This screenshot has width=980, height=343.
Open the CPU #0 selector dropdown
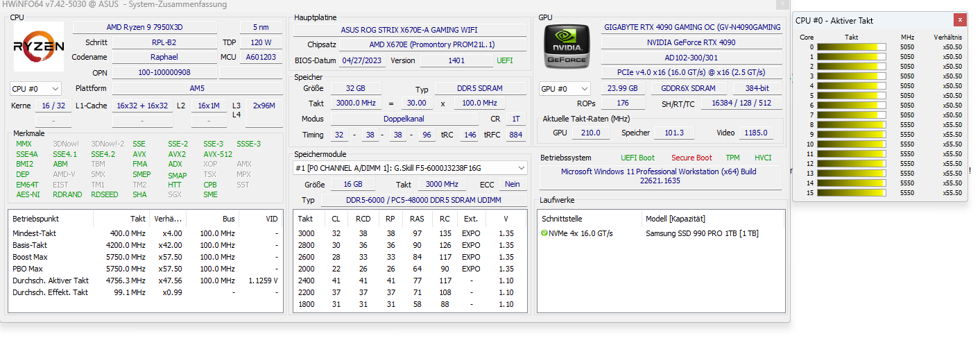tap(35, 89)
